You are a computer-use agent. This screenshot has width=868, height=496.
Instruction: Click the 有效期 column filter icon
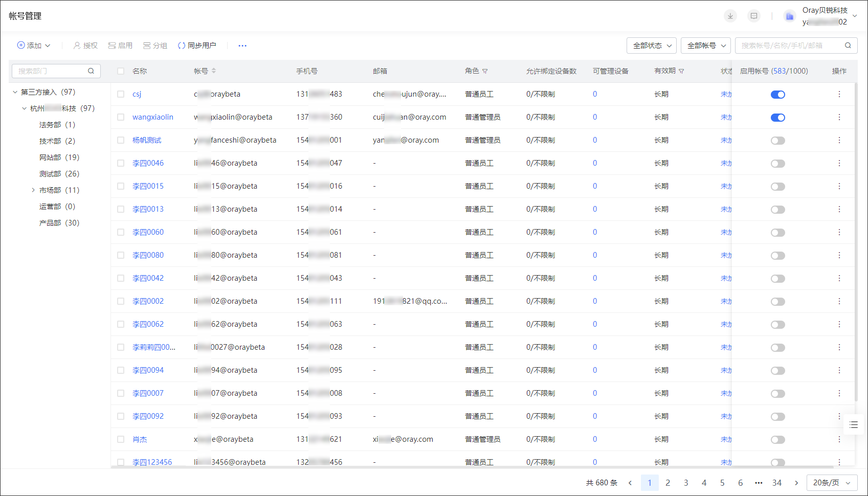681,72
